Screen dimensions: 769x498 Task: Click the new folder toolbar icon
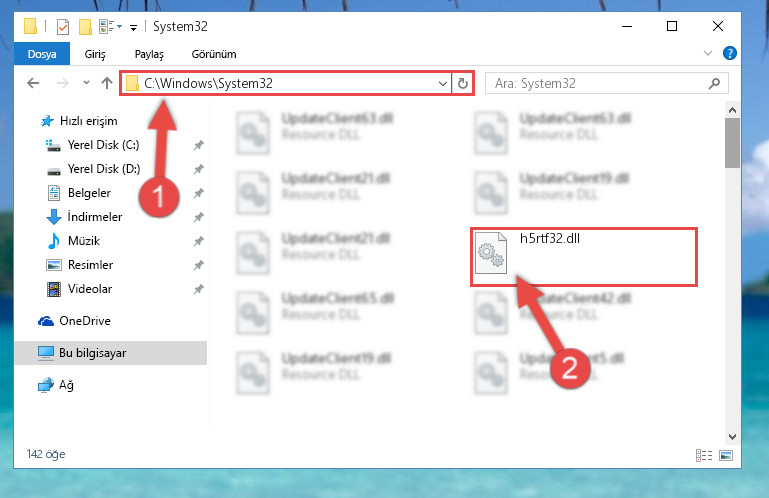coord(85,26)
